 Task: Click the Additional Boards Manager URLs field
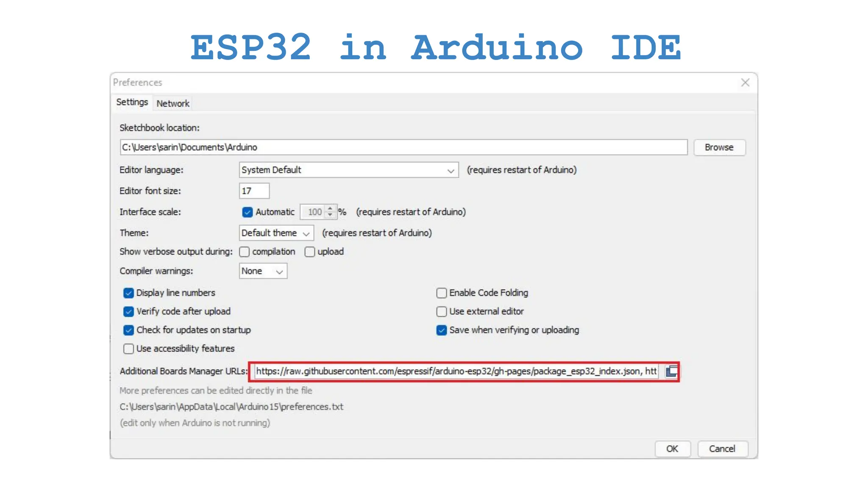click(456, 372)
